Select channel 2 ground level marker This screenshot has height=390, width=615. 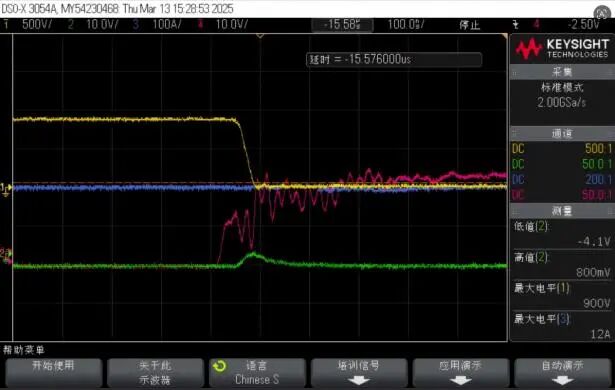tap(6, 254)
